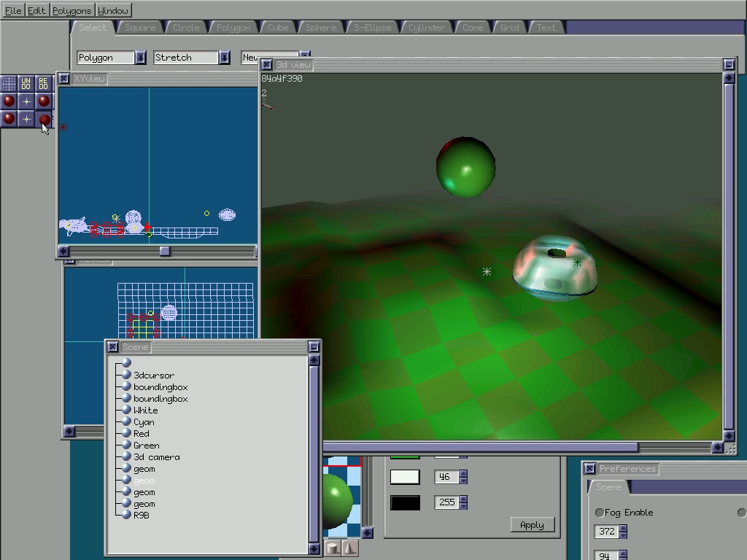
Task: Switch to the Sphere tab
Action: [x=321, y=28]
